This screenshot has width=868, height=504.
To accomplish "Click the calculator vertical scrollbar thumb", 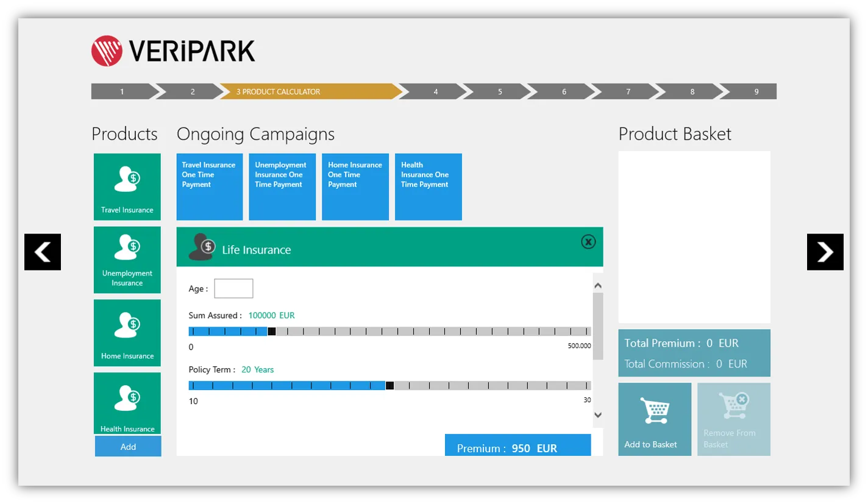I will click(x=598, y=326).
